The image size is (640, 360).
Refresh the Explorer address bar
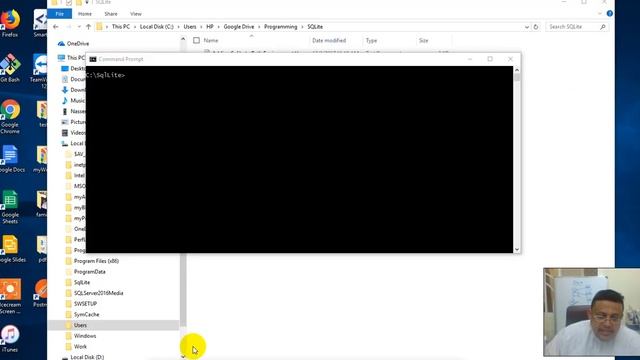536,27
